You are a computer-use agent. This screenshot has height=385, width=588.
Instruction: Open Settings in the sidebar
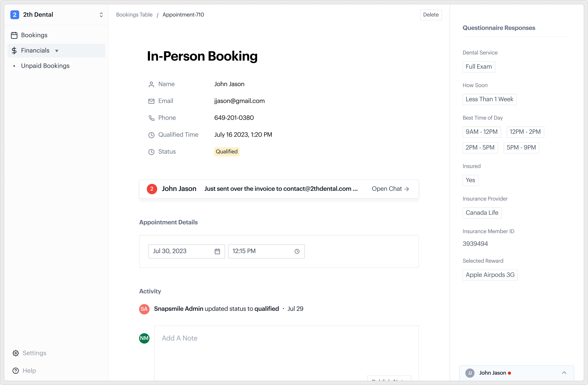coord(34,353)
